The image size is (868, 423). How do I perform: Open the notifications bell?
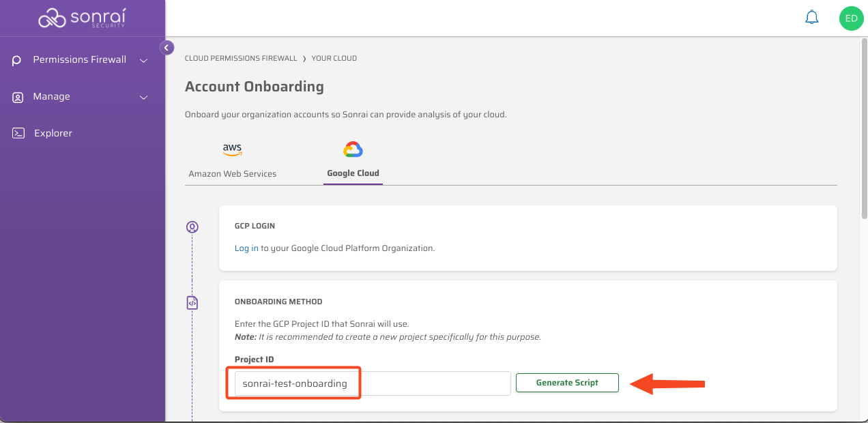pos(812,18)
